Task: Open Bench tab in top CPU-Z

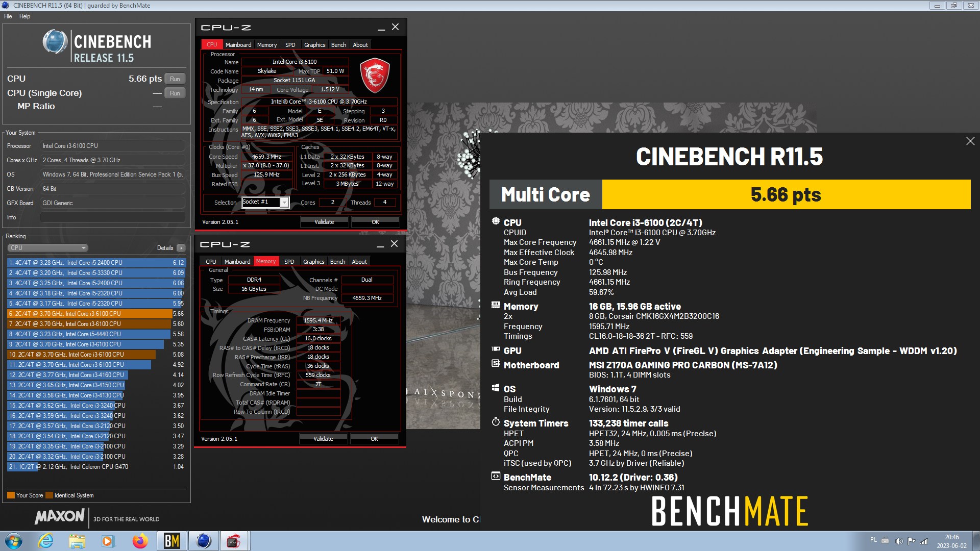Action: pos(338,45)
